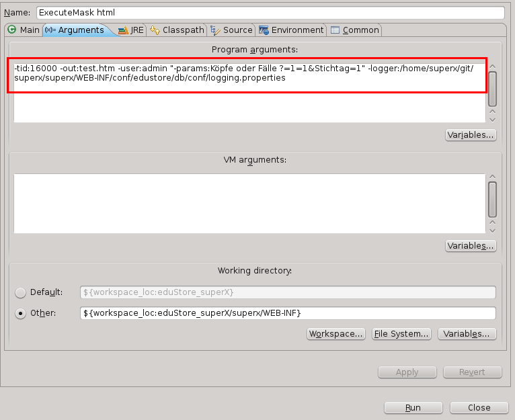Click the Source tab tree icon

215,30
